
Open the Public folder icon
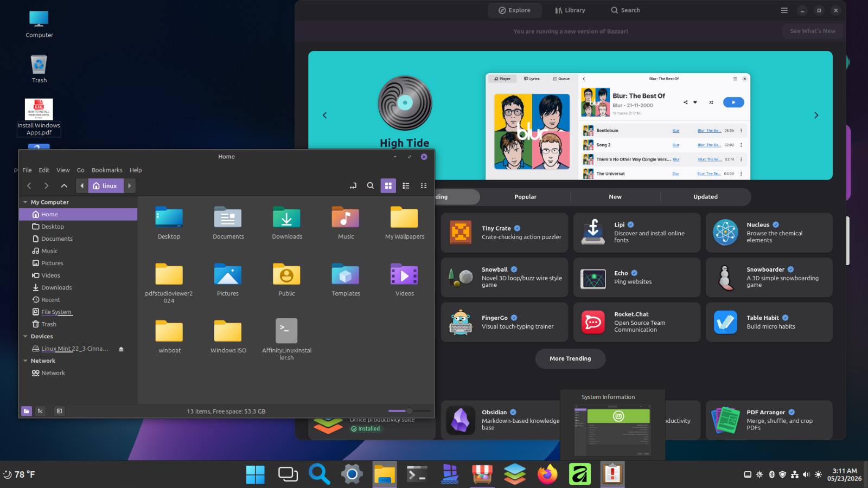(286, 274)
